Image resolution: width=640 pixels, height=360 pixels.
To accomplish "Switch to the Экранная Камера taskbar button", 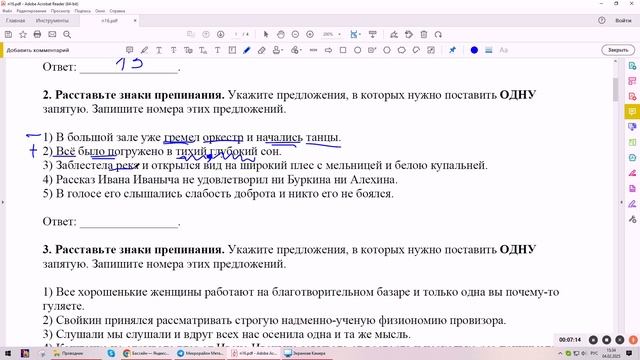I will click(306, 353).
